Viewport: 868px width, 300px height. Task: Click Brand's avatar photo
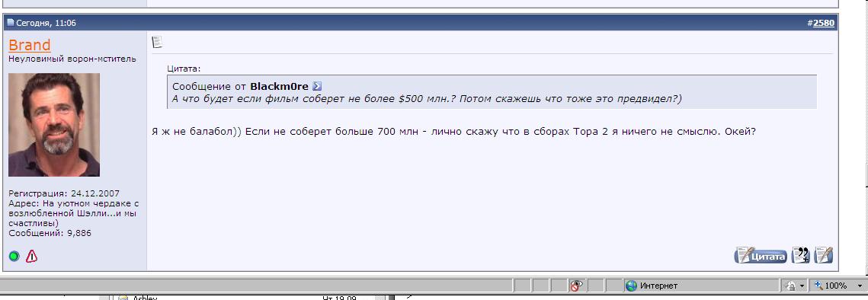(54, 125)
